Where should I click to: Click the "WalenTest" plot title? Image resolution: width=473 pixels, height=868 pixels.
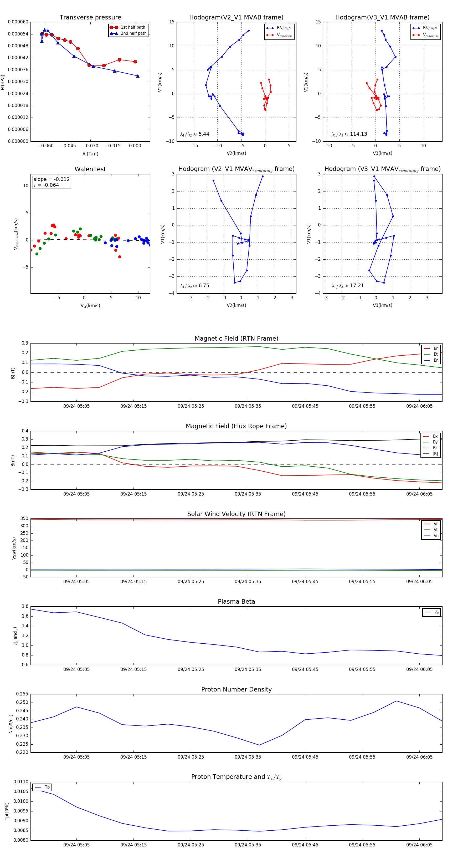pyautogui.click(x=90, y=169)
